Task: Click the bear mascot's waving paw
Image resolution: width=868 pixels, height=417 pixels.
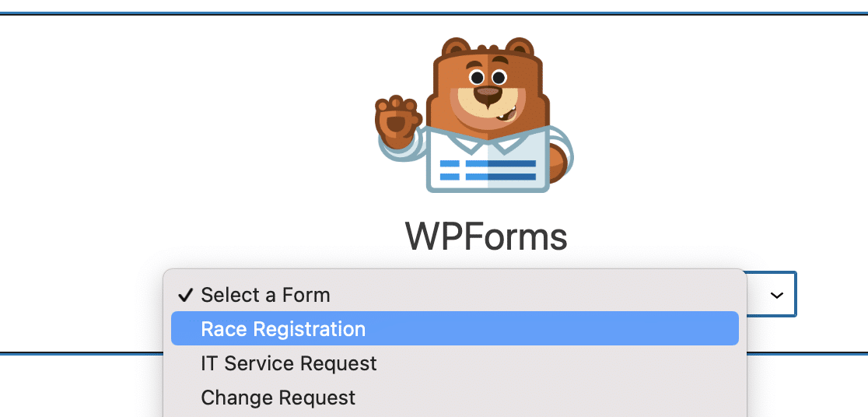Action: tap(397, 121)
